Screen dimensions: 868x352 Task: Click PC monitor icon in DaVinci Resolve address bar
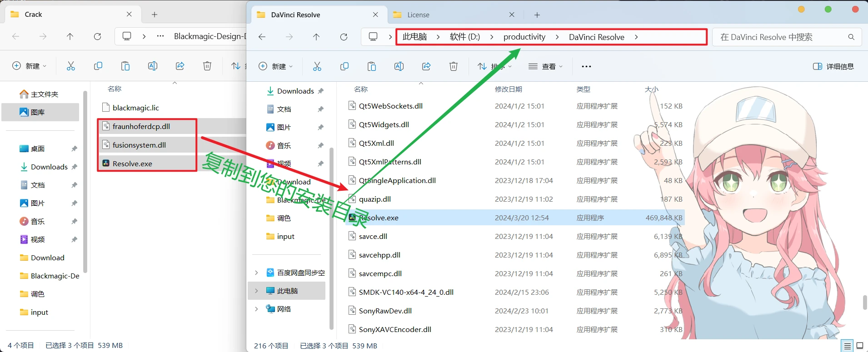click(x=373, y=37)
